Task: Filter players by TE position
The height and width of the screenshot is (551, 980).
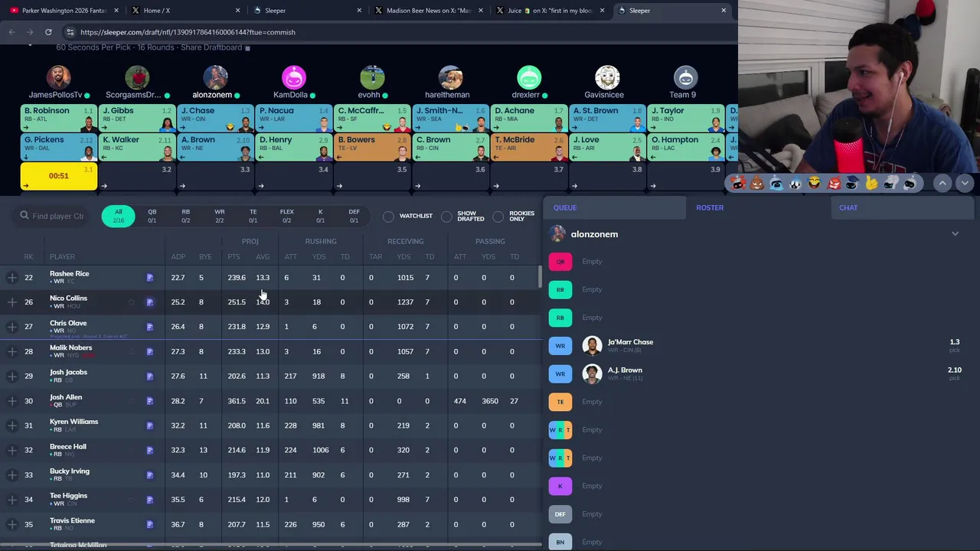Action: click(x=253, y=216)
